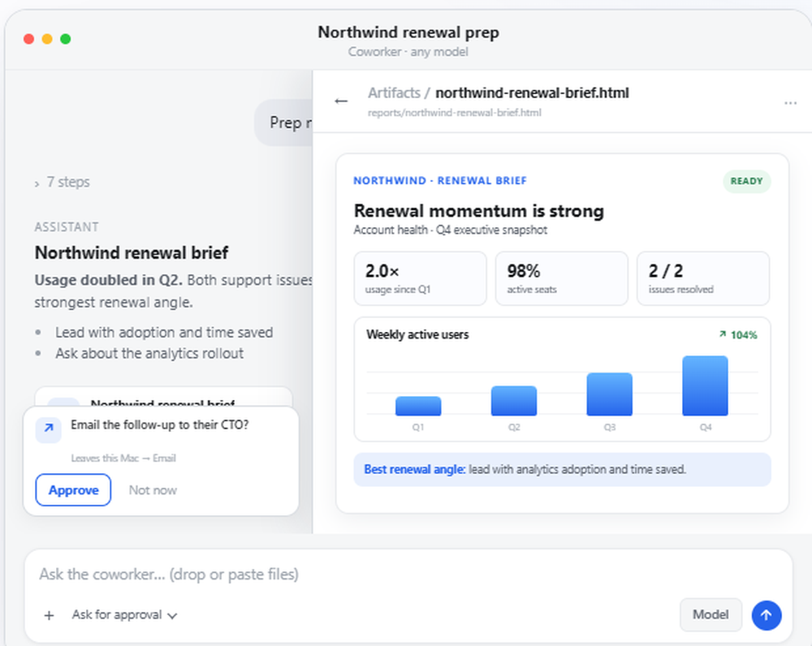Click the Artifacts breadcrumb link

(x=394, y=93)
